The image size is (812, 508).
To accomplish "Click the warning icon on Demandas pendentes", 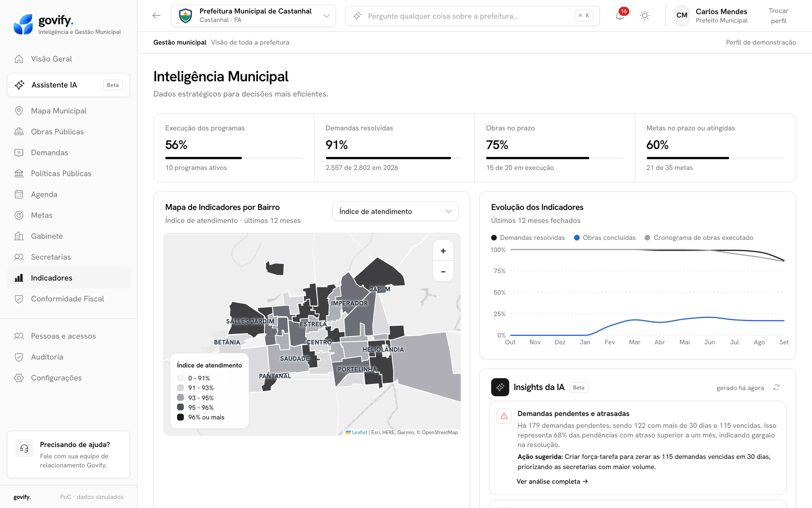I will tap(504, 416).
